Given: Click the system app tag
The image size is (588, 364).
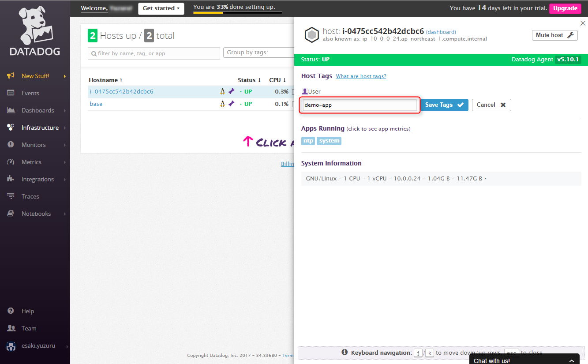Looking at the screenshot, I should pos(329,141).
